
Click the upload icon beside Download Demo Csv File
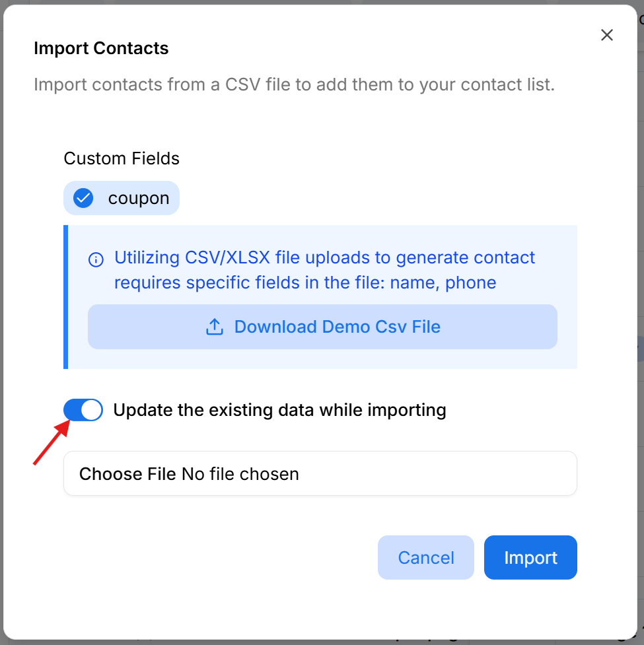(x=215, y=327)
